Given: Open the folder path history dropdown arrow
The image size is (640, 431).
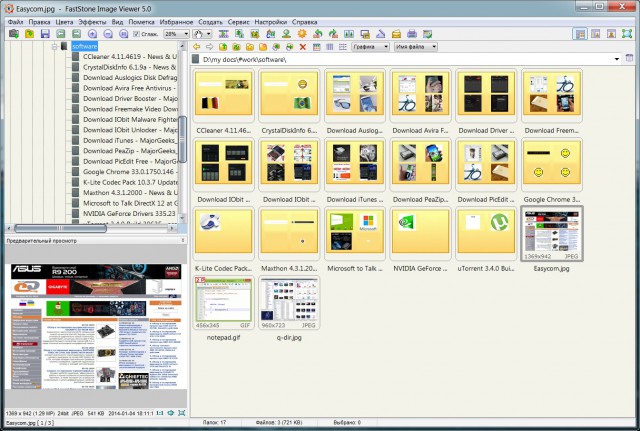Looking at the screenshot, I should (x=616, y=60).
